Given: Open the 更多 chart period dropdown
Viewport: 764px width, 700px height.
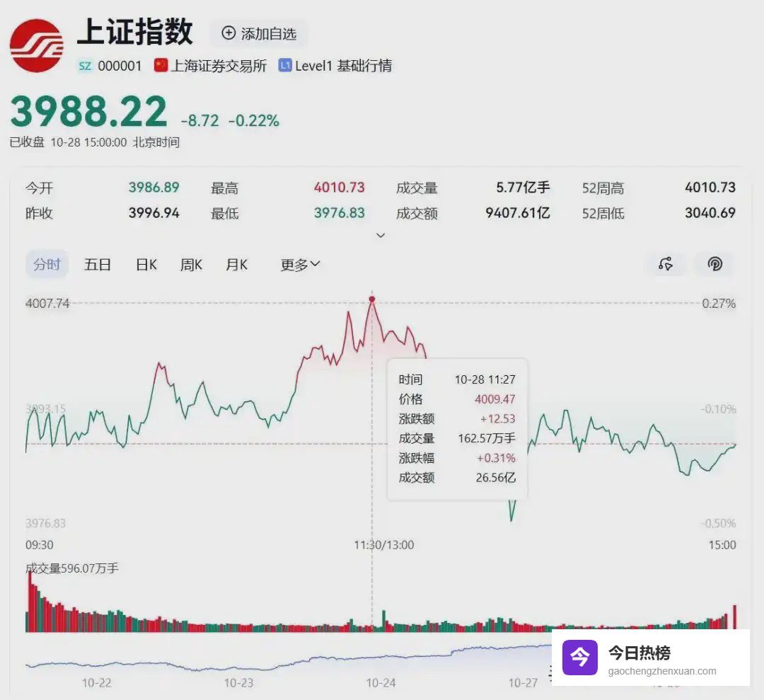Looking at the screenshot, I should (300, 265).
